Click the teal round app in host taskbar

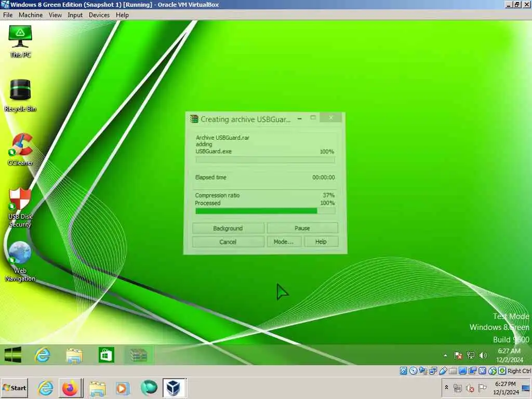(149, 388)
